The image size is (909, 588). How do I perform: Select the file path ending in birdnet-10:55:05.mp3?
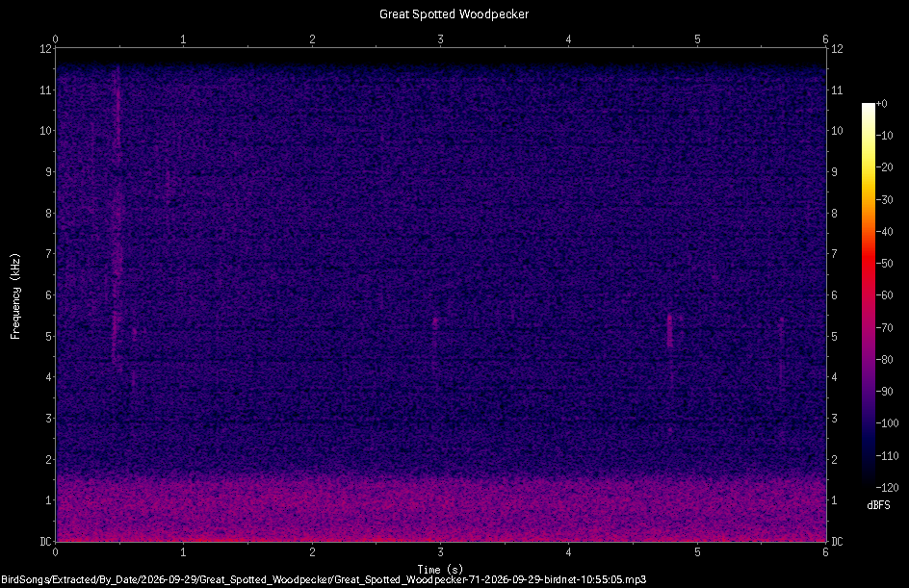tap(324, 579)
